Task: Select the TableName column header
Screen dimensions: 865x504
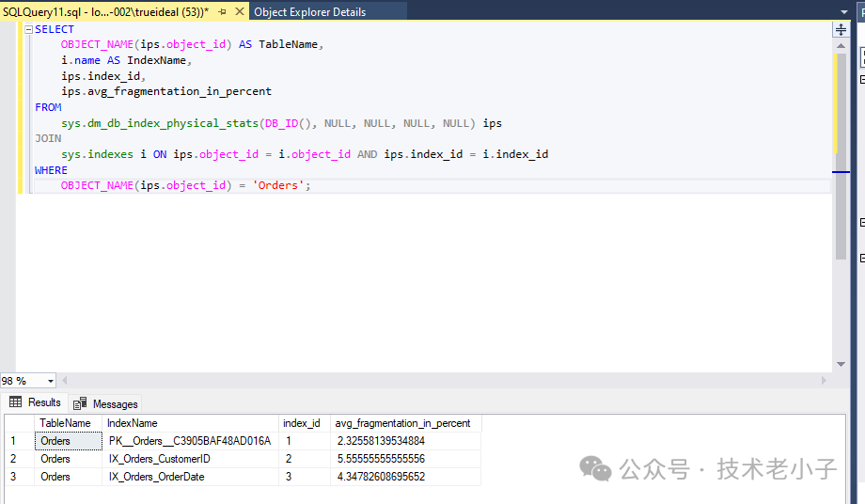Action: (x=69, y=423)
